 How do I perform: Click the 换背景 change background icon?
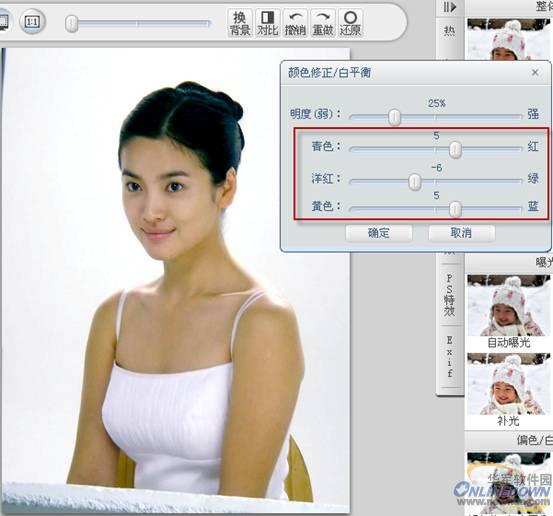click(x=240, y=23)
